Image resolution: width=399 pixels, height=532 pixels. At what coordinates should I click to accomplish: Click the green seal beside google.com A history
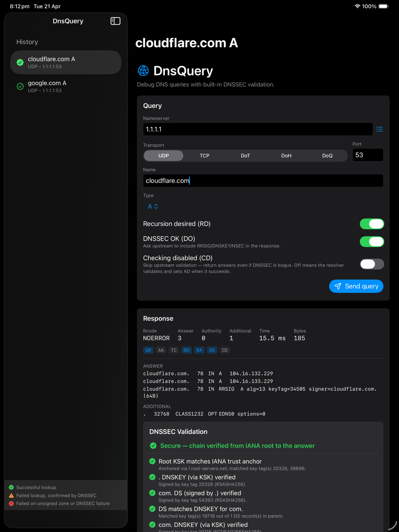(20, 86)
